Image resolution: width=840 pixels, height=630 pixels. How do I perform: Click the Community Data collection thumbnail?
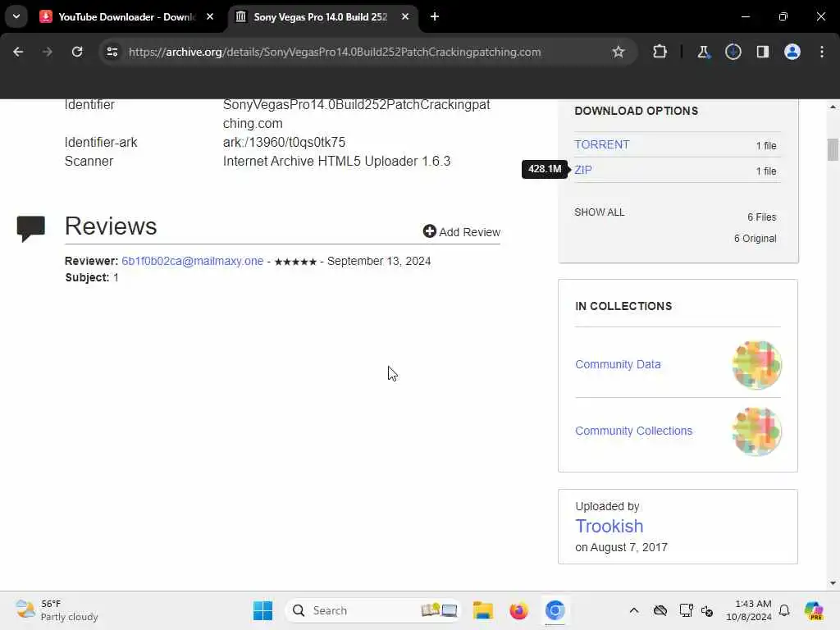(756, 365)
